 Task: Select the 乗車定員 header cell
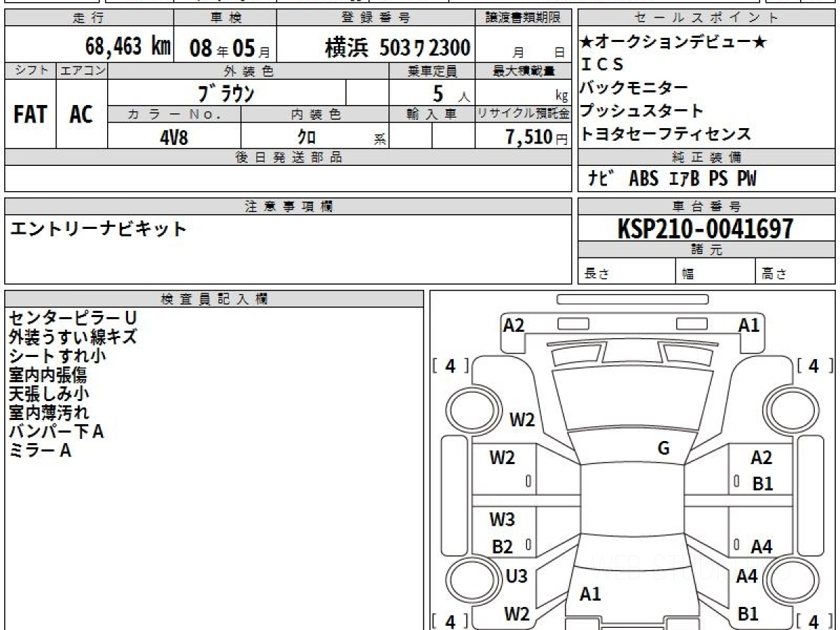[432, 71]
